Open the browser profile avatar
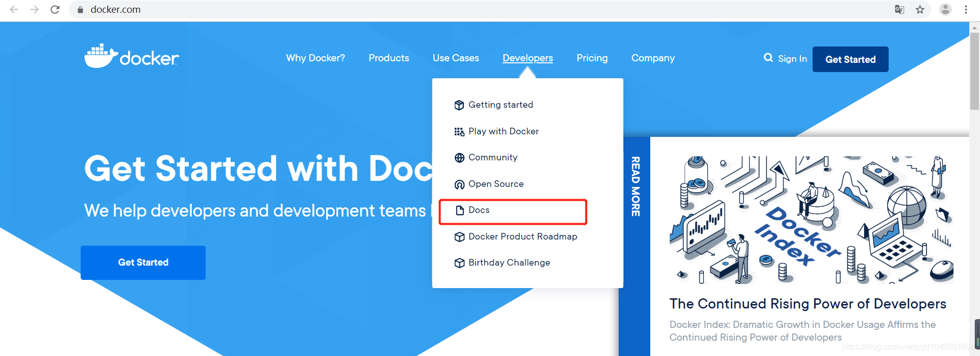The image size is (980, 356). click(x=945, y=9)
